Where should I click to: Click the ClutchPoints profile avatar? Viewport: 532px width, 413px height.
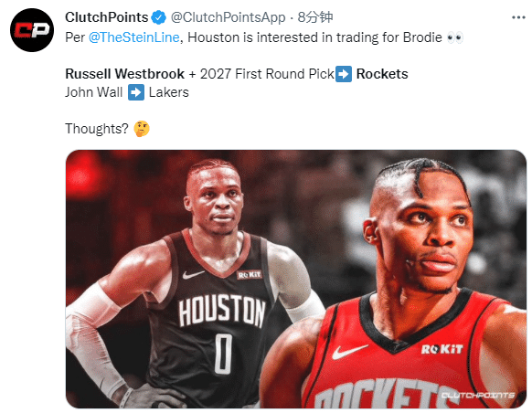click(32, 30)
